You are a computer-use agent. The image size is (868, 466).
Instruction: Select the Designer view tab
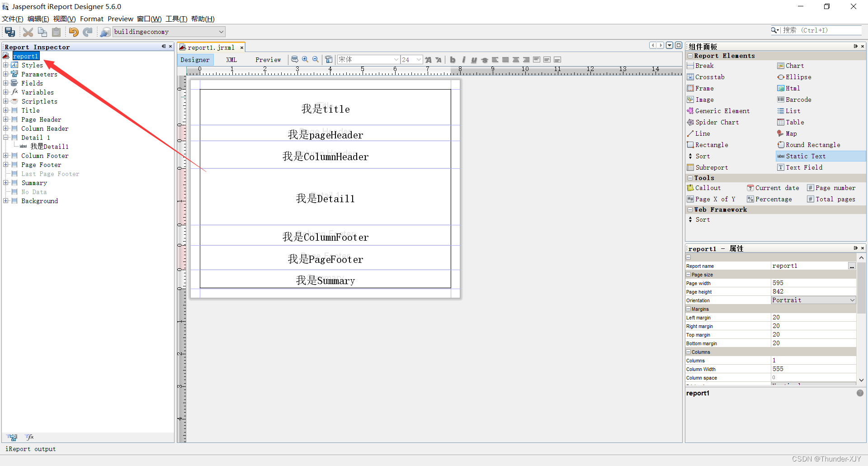195,60
